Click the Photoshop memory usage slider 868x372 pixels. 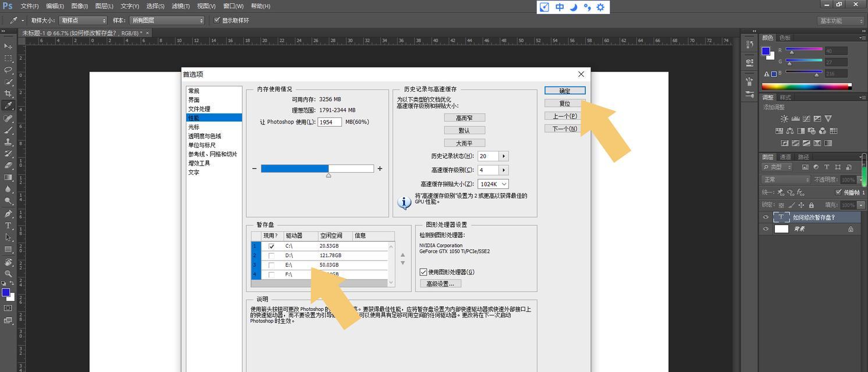pos(317,169)
